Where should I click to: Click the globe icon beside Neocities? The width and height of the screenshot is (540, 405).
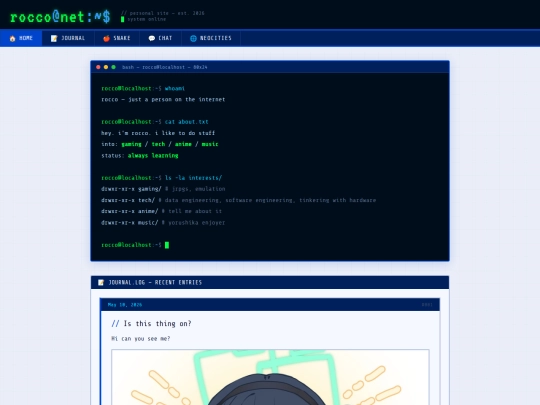click(x=193, y=38)
